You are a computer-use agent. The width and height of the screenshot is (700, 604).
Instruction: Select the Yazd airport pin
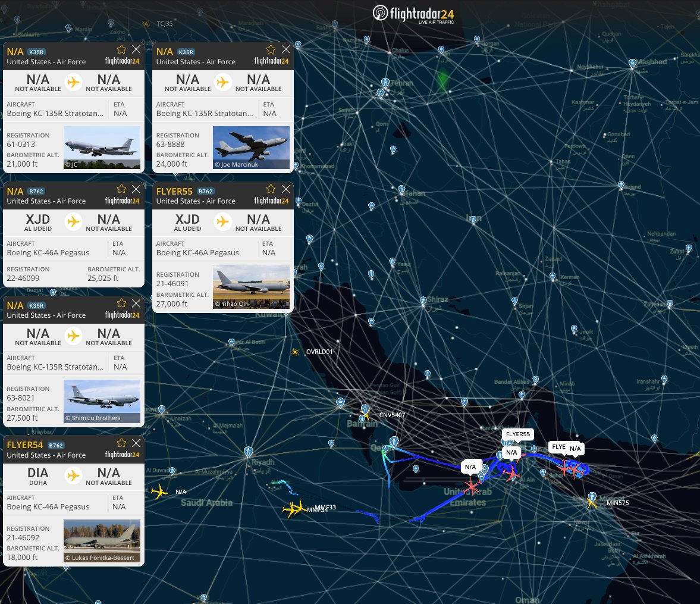pyautogui.click(x=392, y=261)
